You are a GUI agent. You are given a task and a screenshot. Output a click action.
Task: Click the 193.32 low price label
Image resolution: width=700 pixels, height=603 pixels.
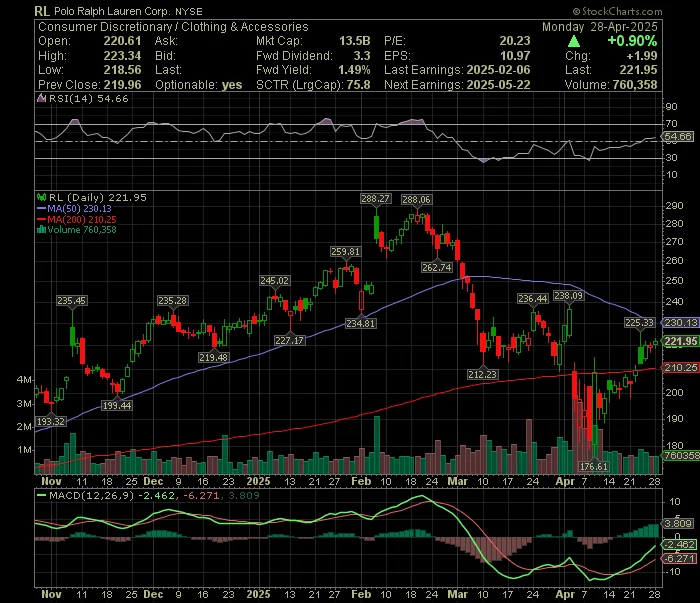pyautogui.click(x=51, y=422)
